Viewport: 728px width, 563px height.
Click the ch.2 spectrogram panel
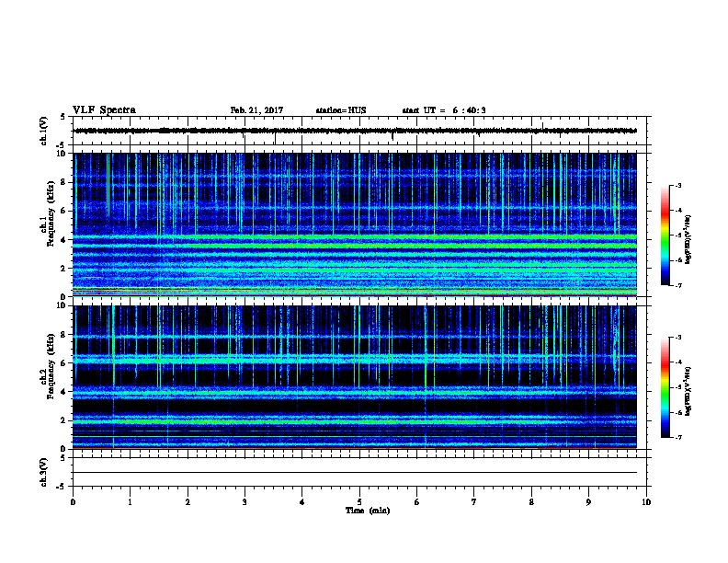355,377
